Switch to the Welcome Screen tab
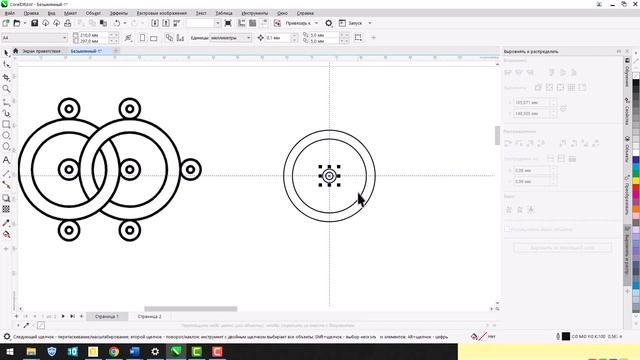Viewport: 640px width, 360px height. (x=41, y=51)
